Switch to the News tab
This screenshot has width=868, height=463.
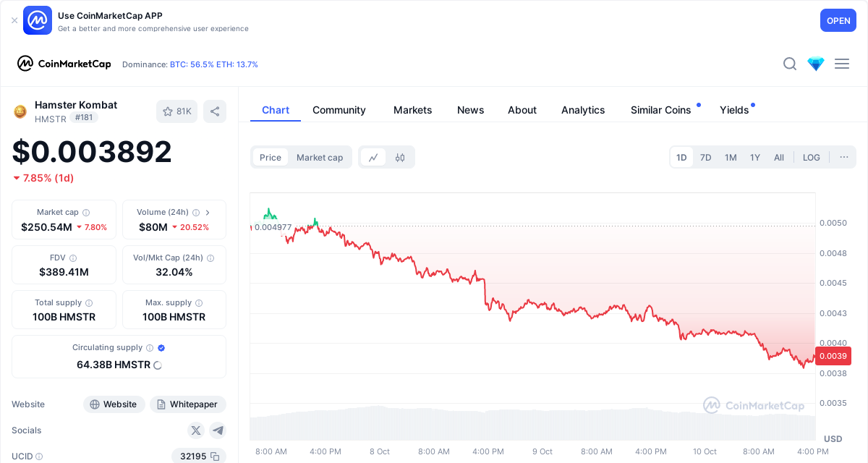(x=470, y=110)
